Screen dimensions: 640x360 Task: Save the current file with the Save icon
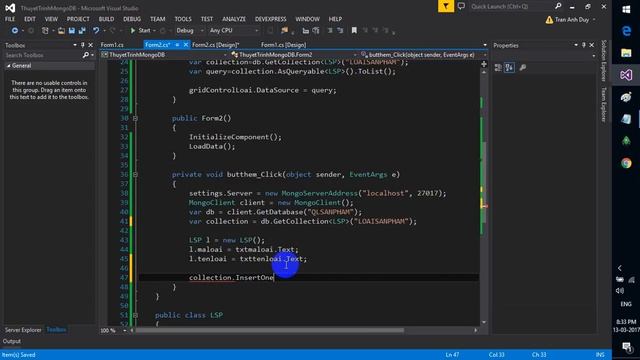(x=72, y=31)
